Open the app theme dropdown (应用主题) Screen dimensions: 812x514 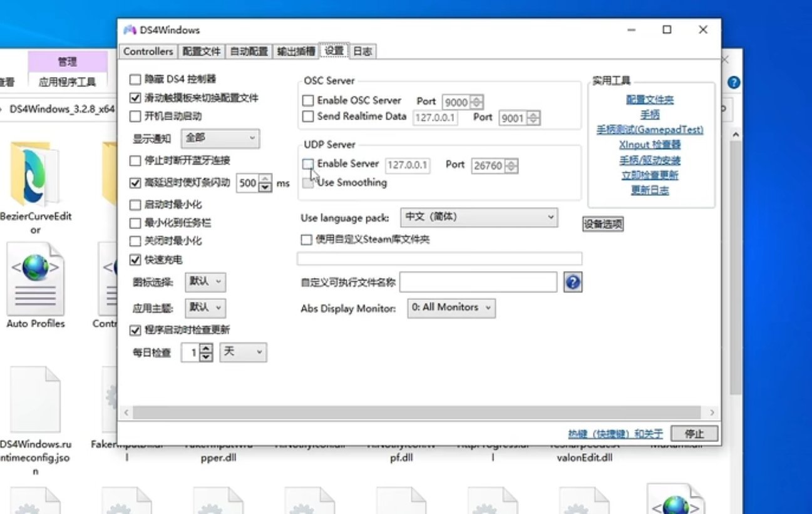(x=205, y=308)
